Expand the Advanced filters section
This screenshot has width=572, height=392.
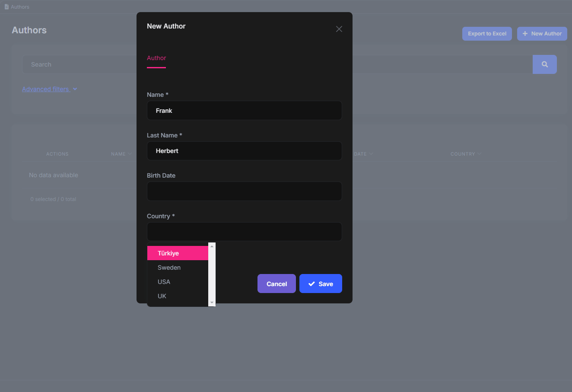point(49,89)
